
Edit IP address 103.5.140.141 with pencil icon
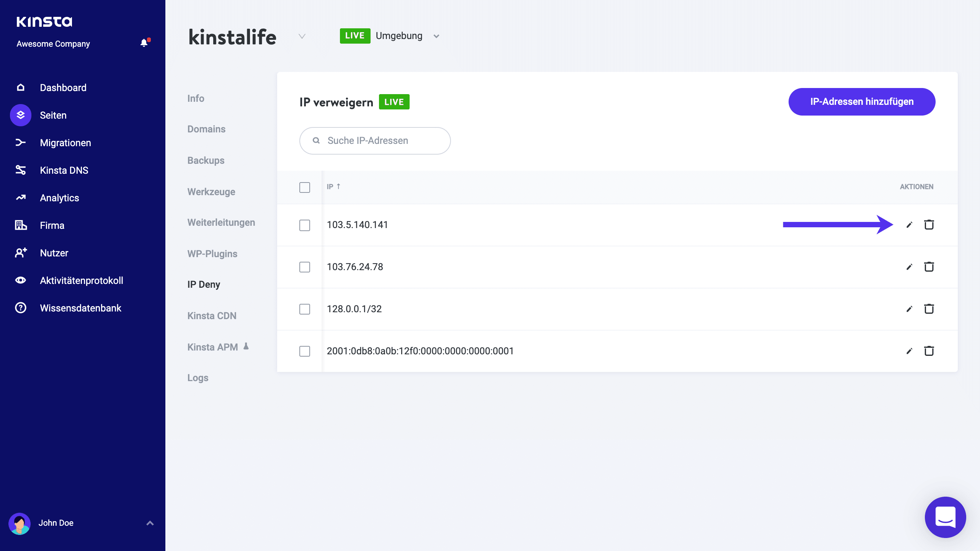(909, 225)
